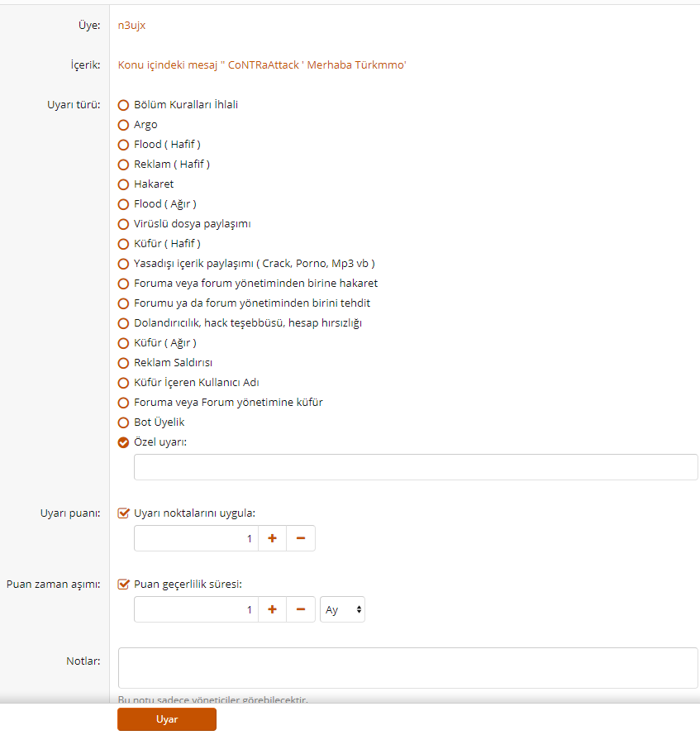Image resolution: width=700 pixels, height=735 pixels.
Task: Open the Ay time unit dropdown
Action: (x=342, y=609)
